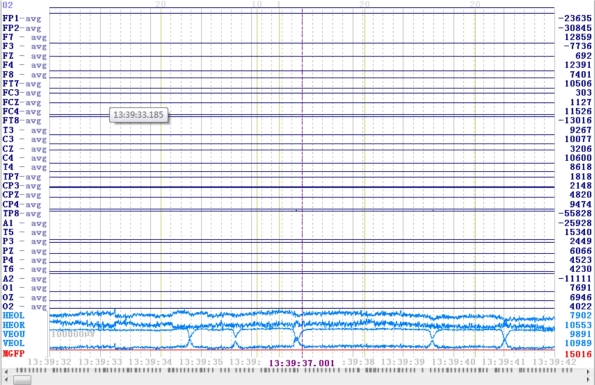Select the FP2-avg channel label
The width and height of the screenshot is (595, 385).
click(22, 28)
